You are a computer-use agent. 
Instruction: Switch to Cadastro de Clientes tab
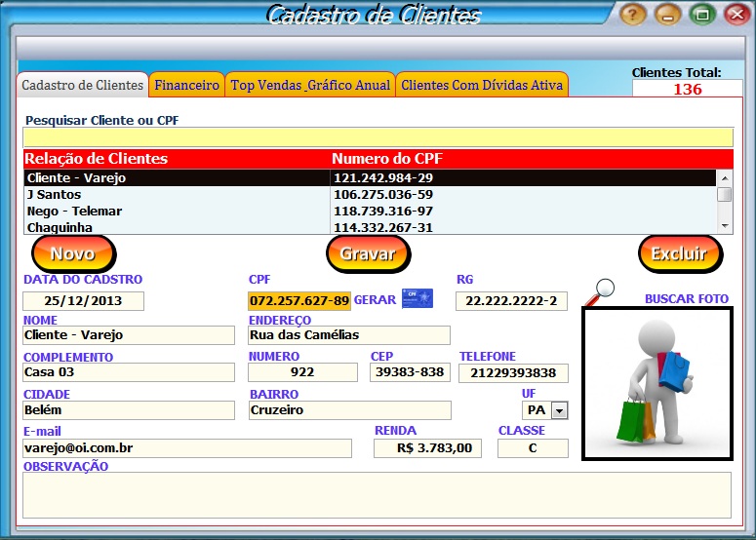tap(83, 85)
